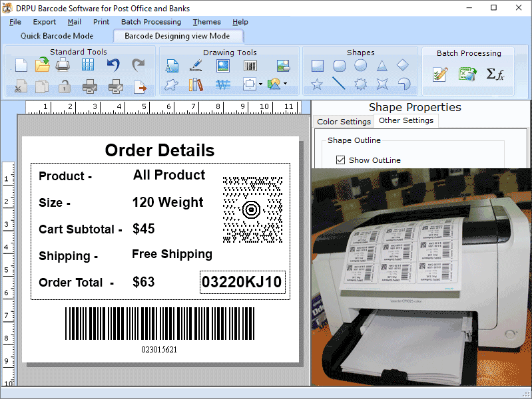
Task: Open the Export menu
Action: pos(45,22)
